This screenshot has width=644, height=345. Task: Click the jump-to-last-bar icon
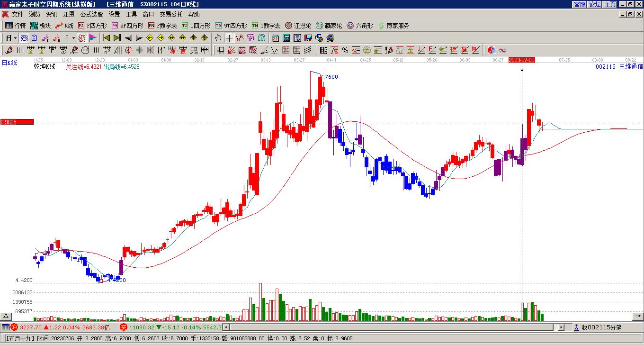[117, 38]
